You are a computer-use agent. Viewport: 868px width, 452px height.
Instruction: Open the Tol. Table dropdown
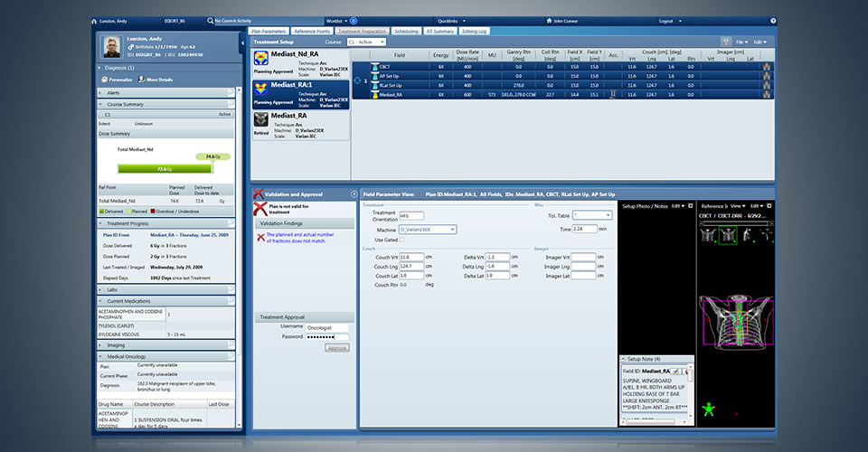tap(592, 215)
